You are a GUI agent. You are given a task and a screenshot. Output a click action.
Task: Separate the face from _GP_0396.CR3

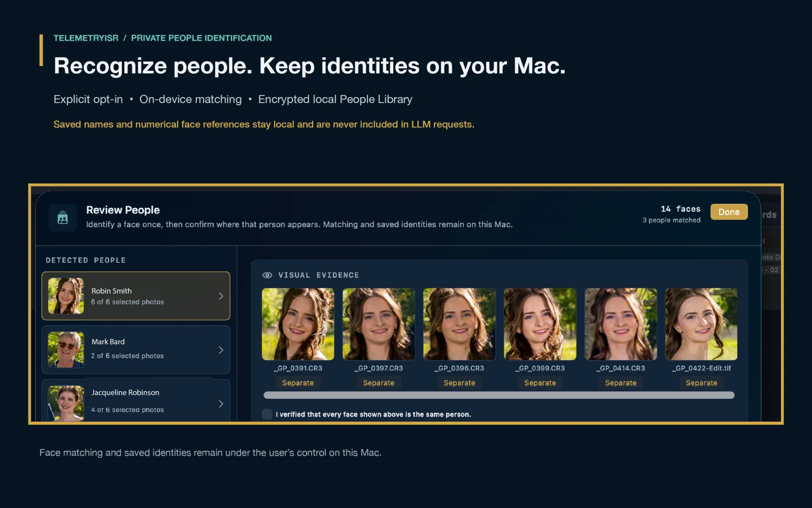(x=459, y=383)
